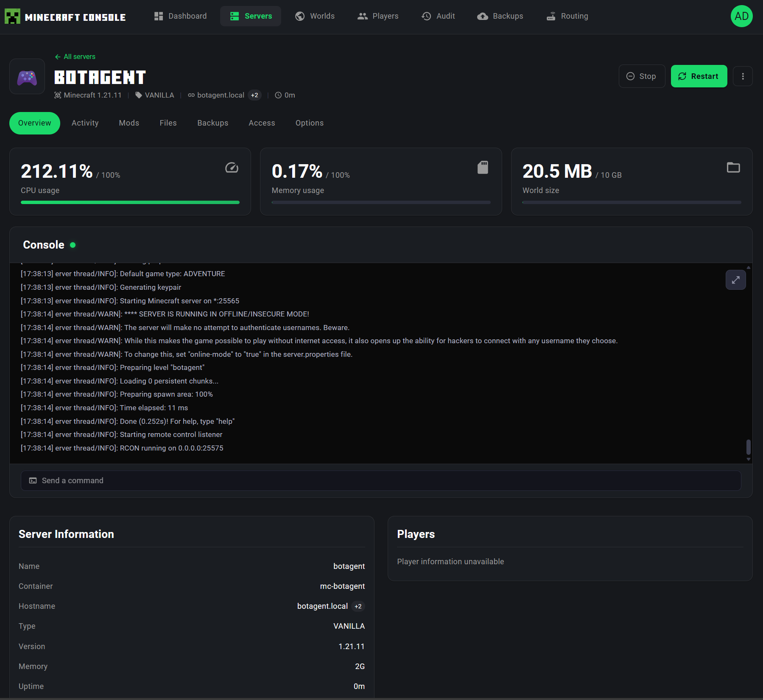Click the green console status dot
Screen dimensions: 763x700
(x=73, y=245)
